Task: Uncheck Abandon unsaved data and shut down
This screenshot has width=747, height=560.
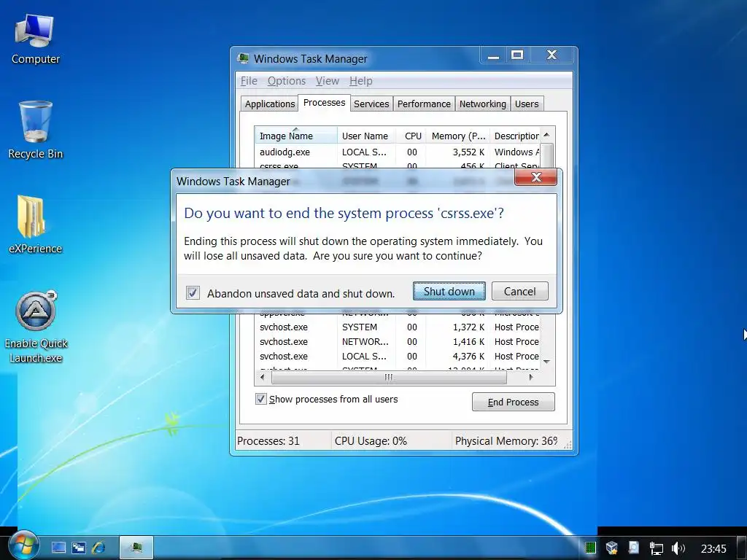Action: click(x=193, y=292)
